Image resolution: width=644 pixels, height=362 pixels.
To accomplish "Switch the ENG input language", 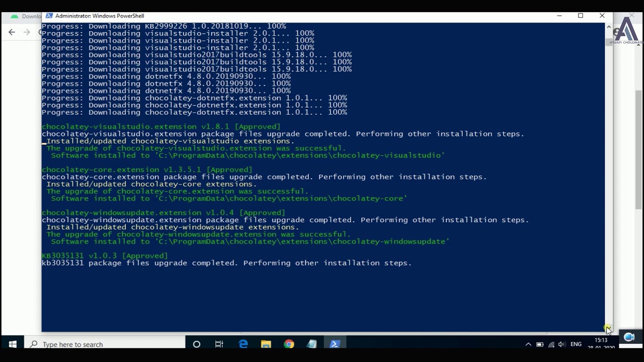I will coord(576,344).
